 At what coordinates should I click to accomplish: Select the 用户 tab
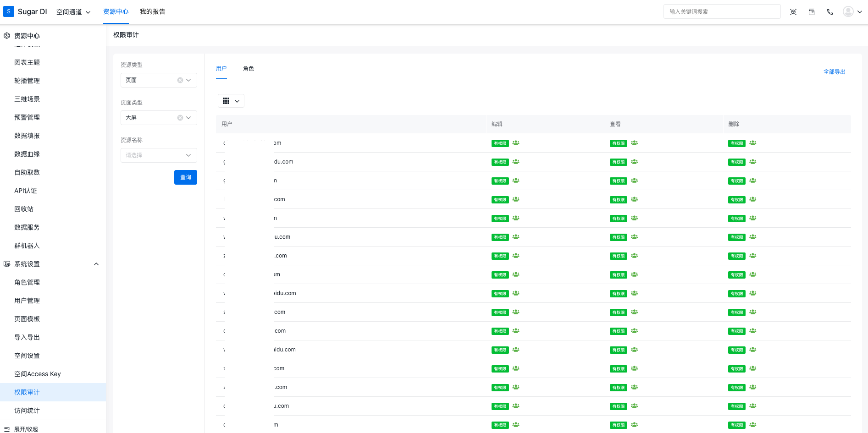click(221, 69)
